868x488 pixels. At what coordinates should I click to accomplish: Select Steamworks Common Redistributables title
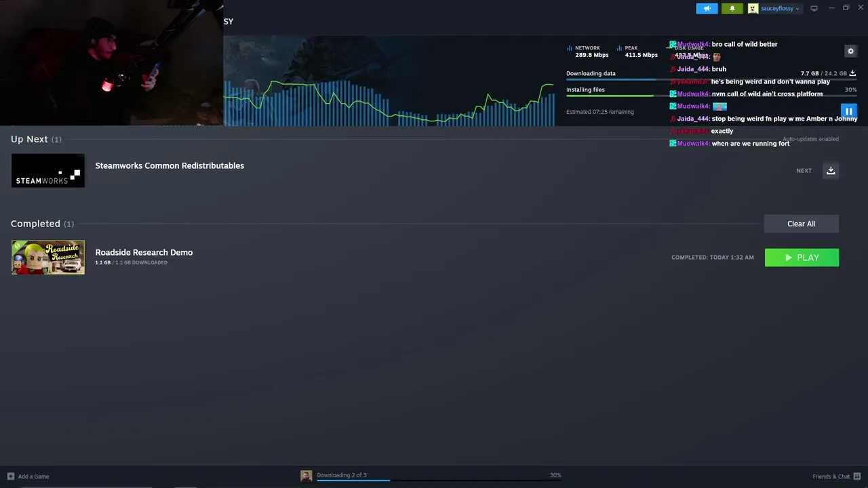point(170,165)
